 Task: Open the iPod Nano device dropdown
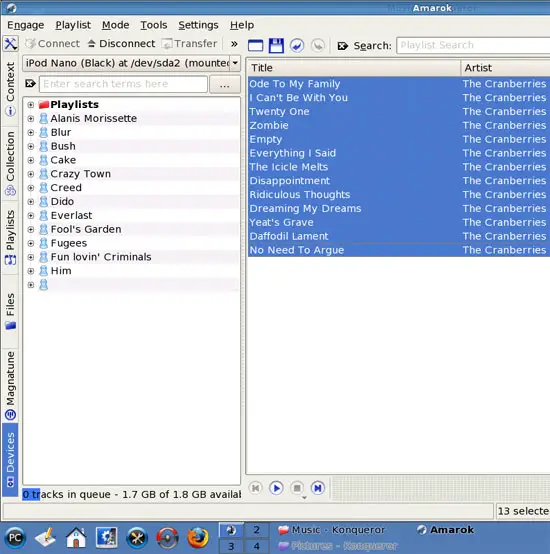[131, 63]
